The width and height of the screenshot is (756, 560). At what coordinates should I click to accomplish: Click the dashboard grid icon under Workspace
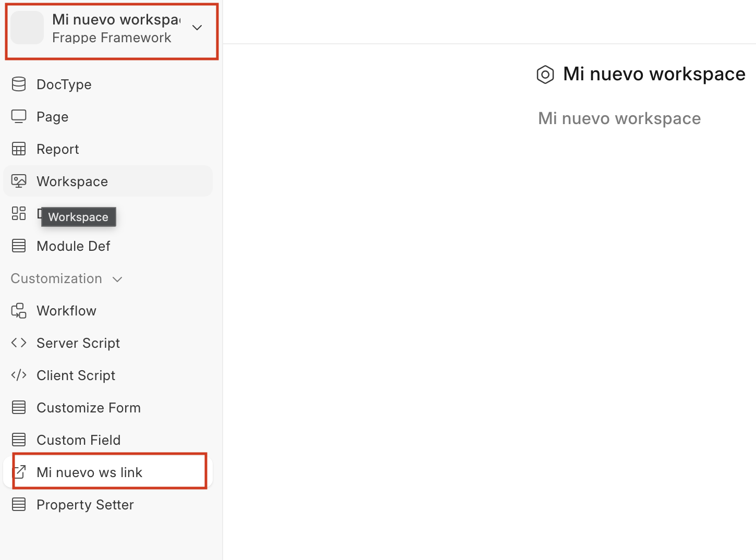click(19, 213)
